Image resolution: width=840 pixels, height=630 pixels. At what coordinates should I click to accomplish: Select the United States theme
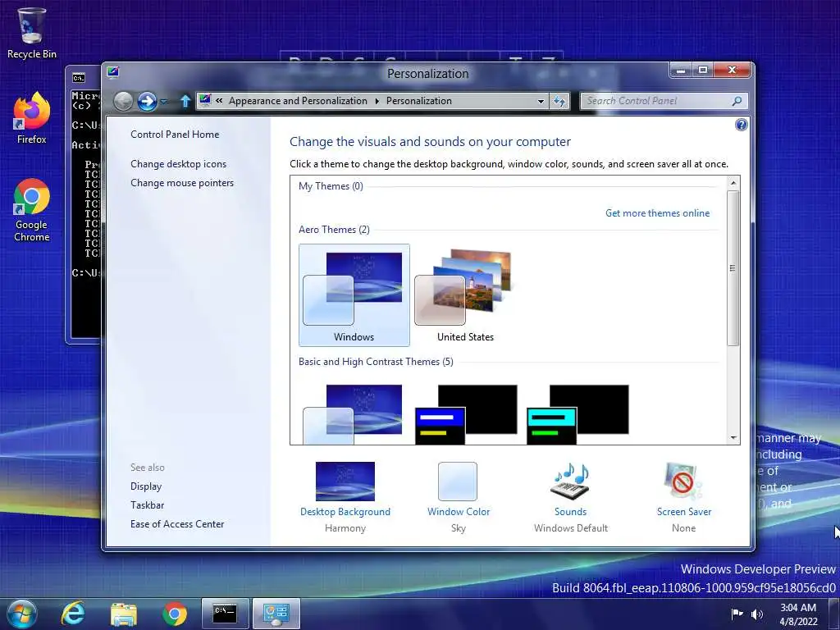click(x=465, y=294)
